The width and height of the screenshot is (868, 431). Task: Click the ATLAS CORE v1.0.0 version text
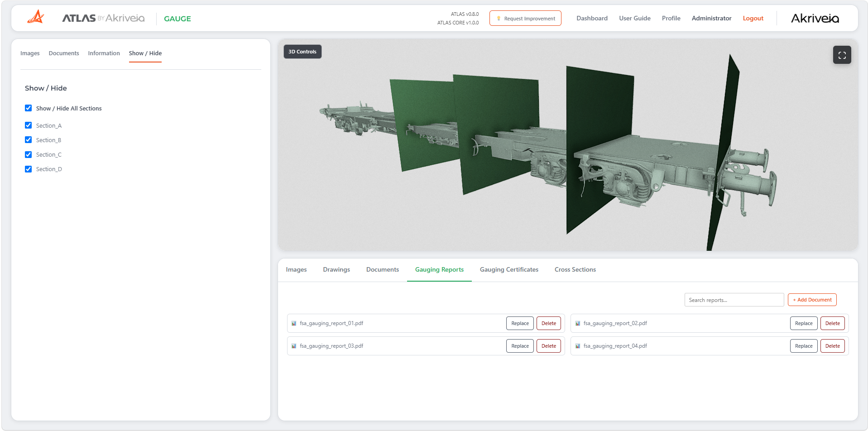click(x=458, y=23)
